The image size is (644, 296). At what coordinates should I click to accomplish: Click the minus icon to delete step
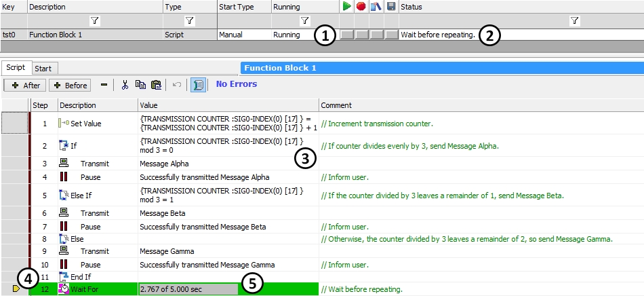coord(104,85)
